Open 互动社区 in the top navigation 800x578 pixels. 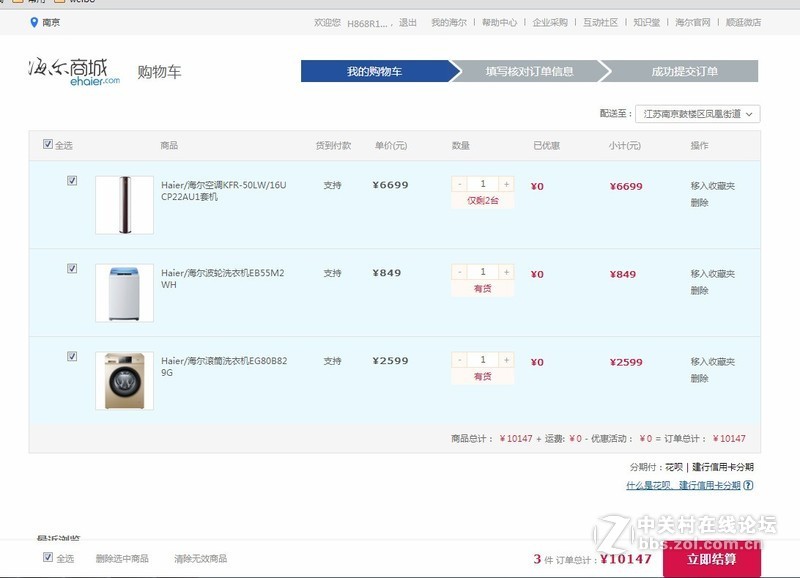(601, 22)
